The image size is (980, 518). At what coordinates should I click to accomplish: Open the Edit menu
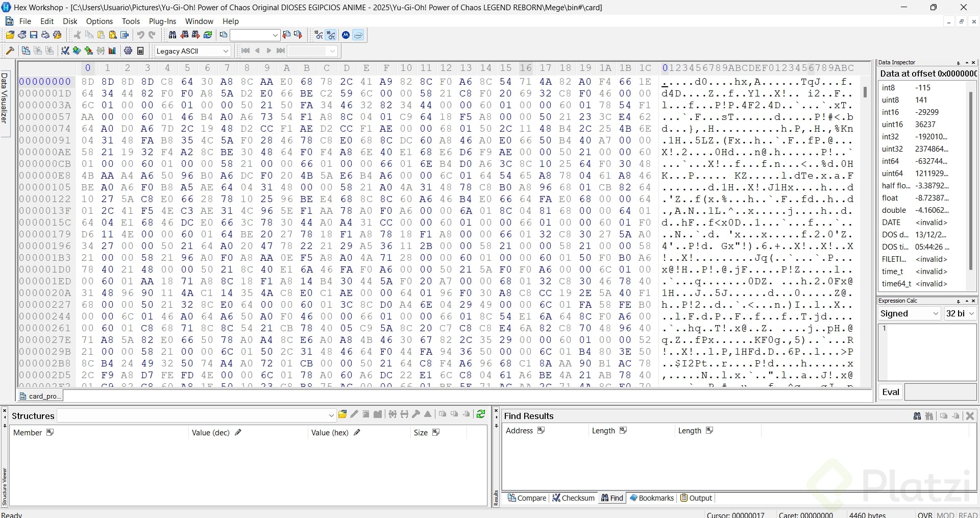47,21
